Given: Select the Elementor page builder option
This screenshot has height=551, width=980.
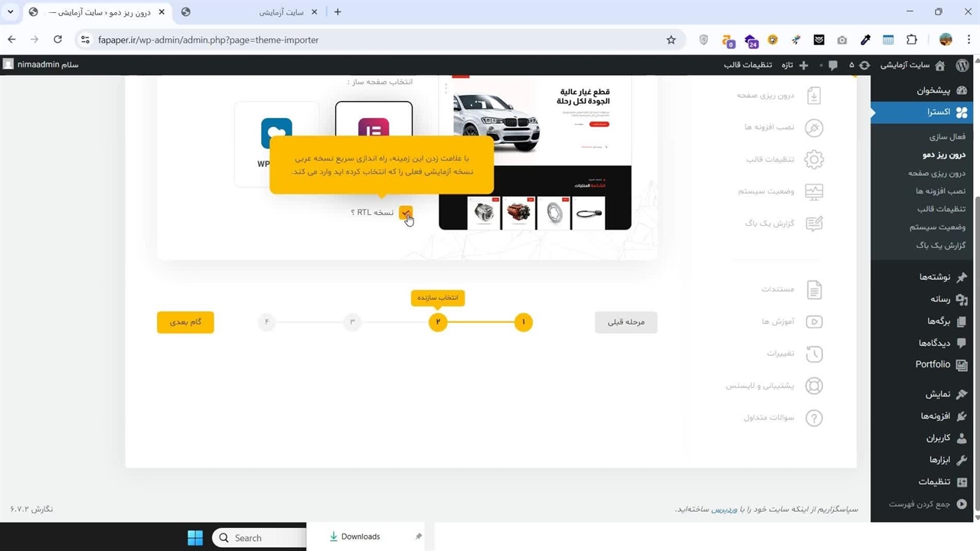Looking at the screenshot, I should (x=374, y=130).
